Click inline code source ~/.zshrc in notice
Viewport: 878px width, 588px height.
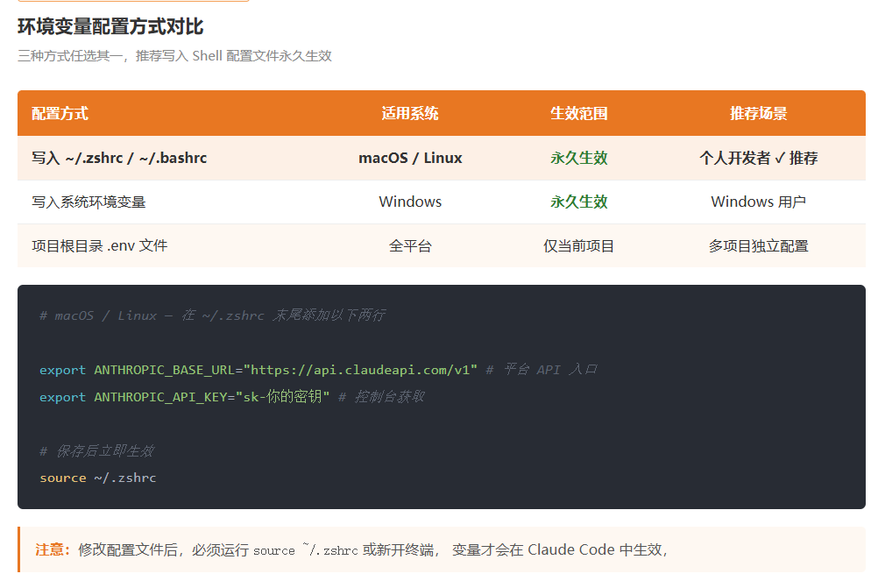tap(306, 550)
